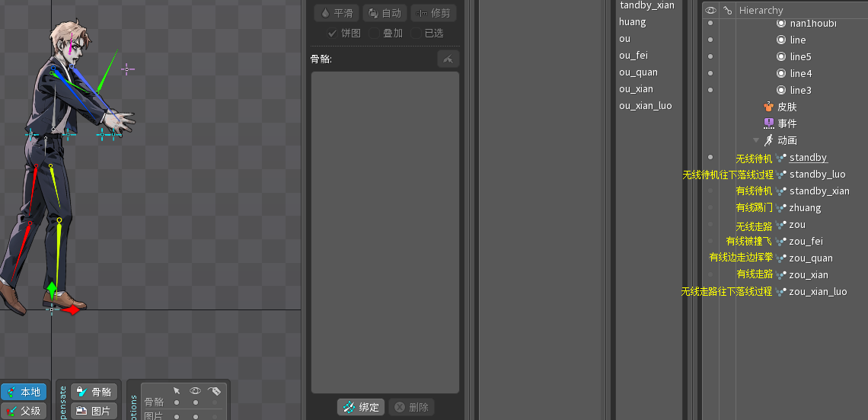Click the slot icon beside line5
Image resolution: width=868 pixels, height=420 pixels.
tap(780, 56)
